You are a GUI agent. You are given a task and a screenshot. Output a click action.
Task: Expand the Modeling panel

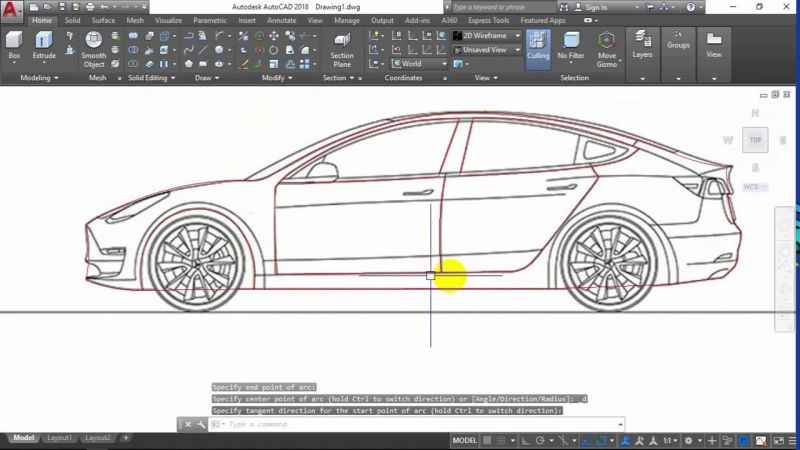click(39, 78)
